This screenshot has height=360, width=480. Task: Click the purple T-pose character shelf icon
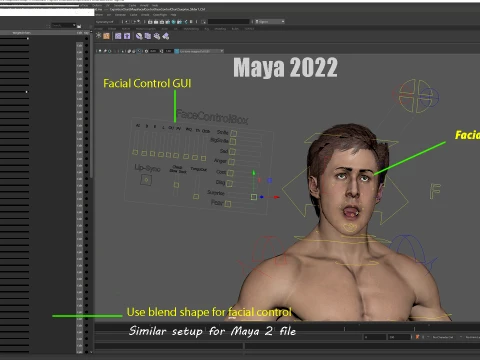tap(127, 36)
